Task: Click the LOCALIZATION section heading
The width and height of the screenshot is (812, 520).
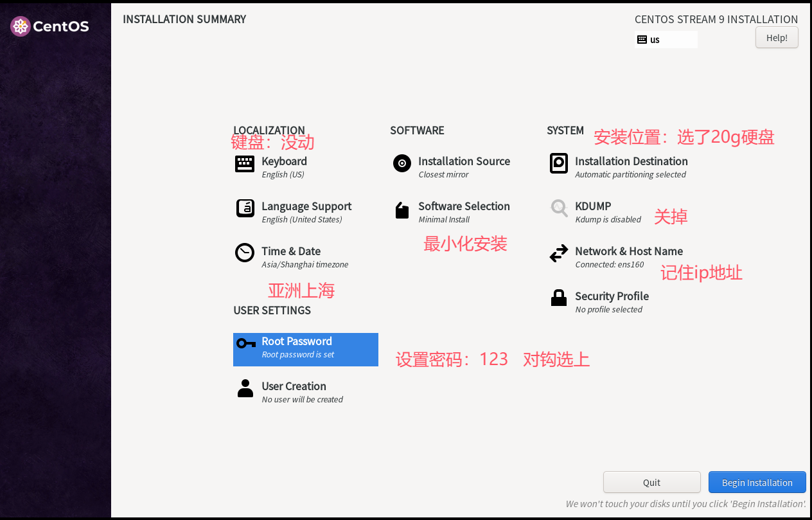Action: click(x=269, y=130)
